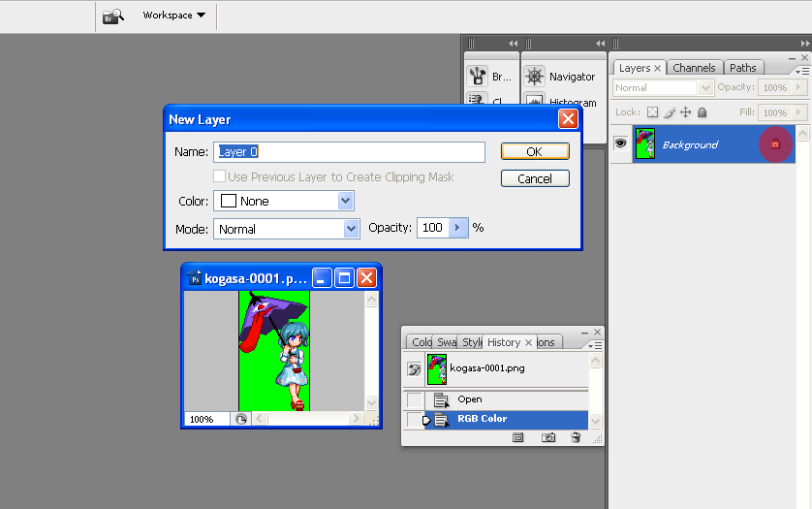Viewport: 812px width, 509px height.
Task: Minimize the History panel group
Action: tap(584, 333)
